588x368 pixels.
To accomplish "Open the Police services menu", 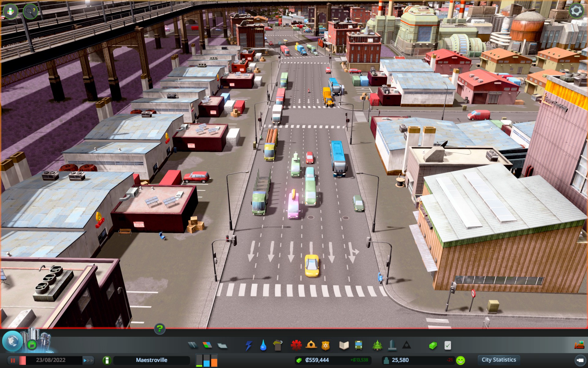I will click(x=325, y=346).
